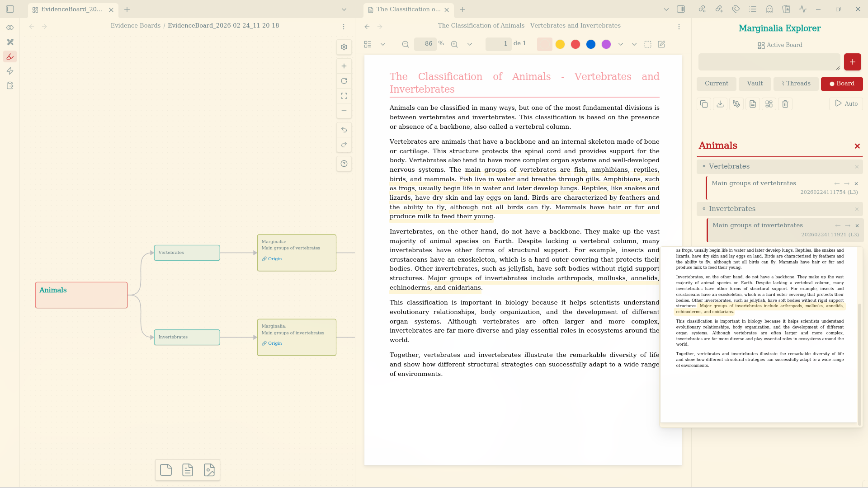Toggle the left sidebar panel
The height and width of the screenshot is (488, 868).
click(10, 9)
